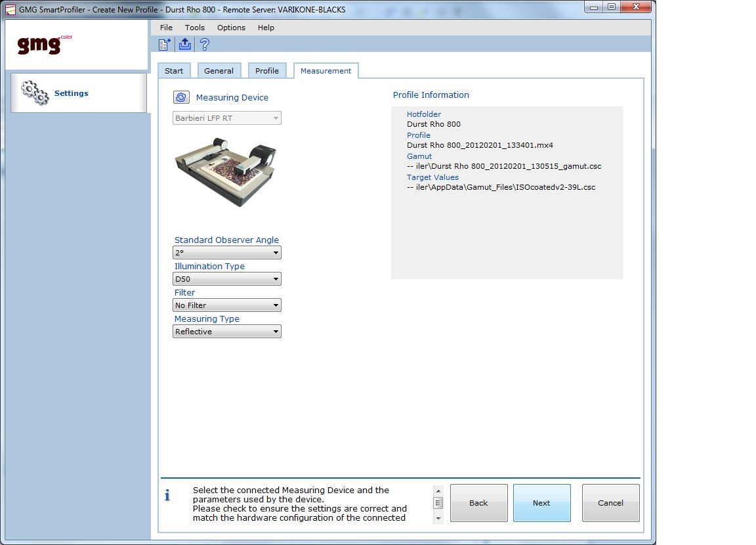Click the info icon beside the hint text
This screenshot has height=545, width=756.
[x=167, y=495]
